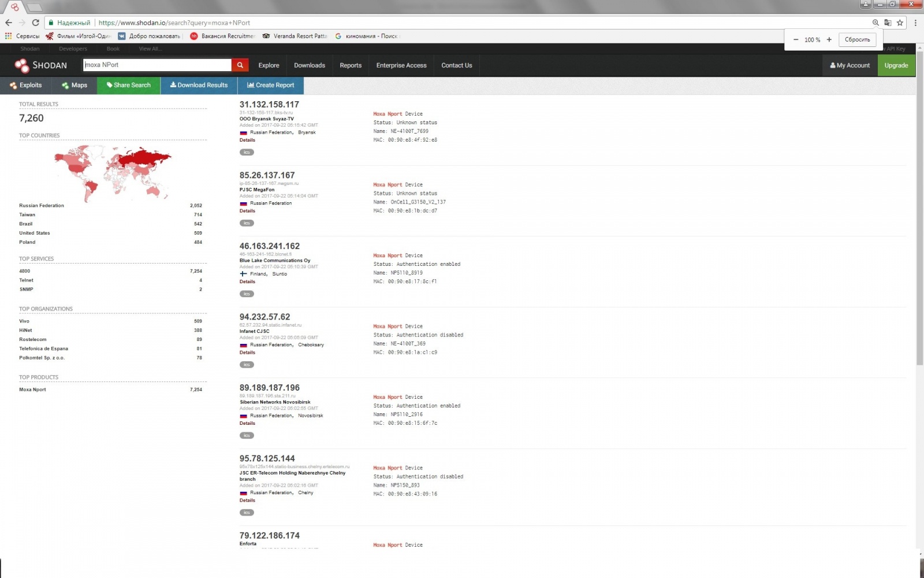
Task: Open the киномания - Поиск bookmark
Action: point(367,36)
